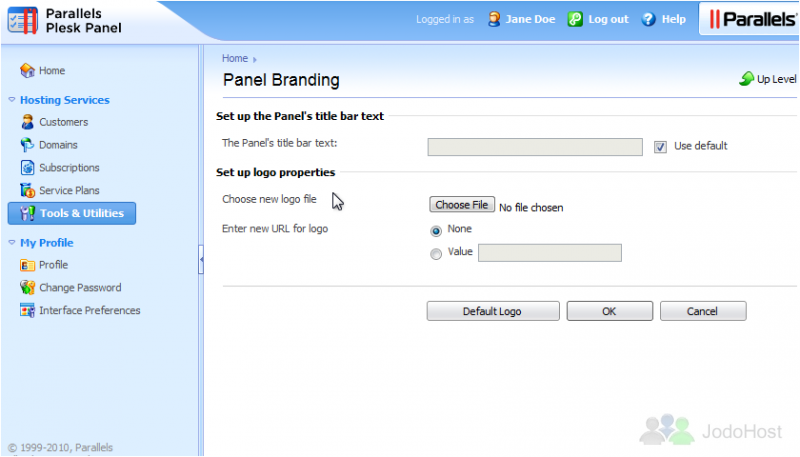
Task: Click the Home house icon in sidebar
Action: 28,70
